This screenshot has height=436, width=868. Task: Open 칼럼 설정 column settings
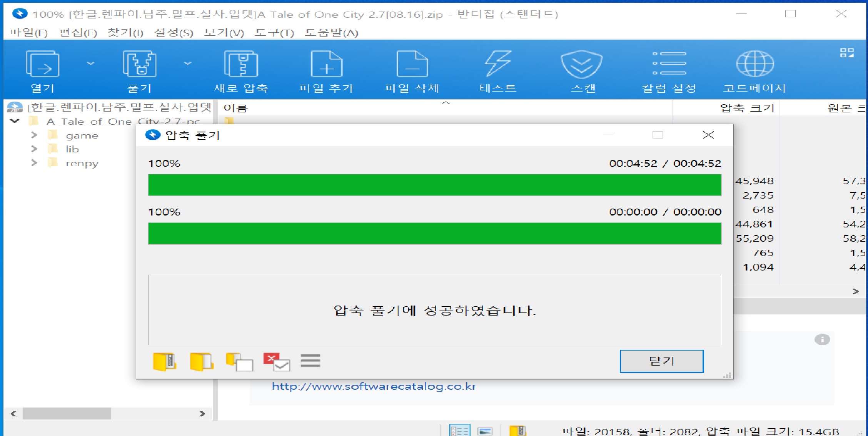pos(669,64)
